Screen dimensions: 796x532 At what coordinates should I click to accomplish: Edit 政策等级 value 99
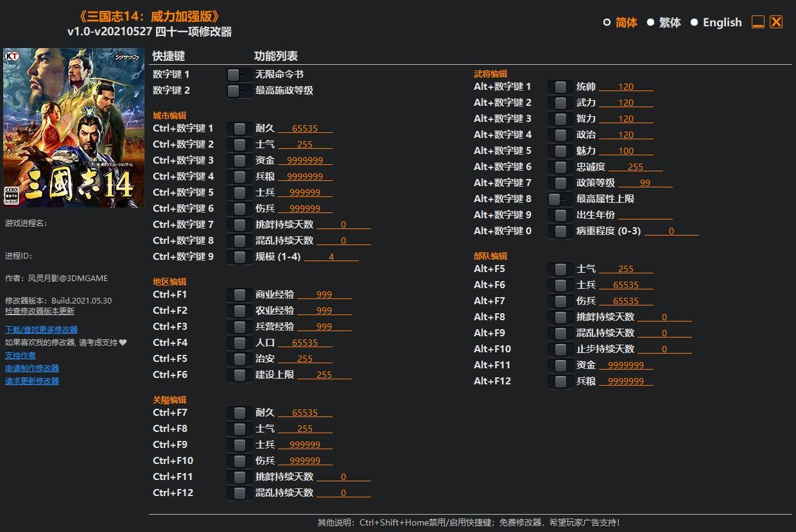(x=645, y=183)
